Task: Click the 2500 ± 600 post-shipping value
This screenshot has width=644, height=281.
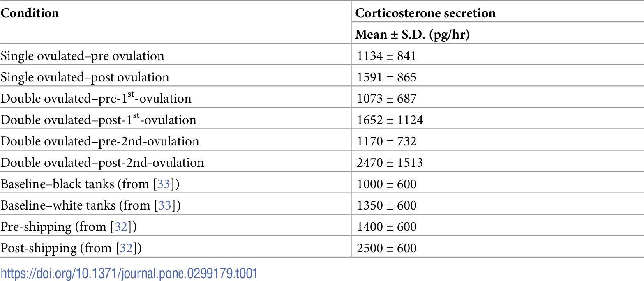Action: tap(387, 248)
